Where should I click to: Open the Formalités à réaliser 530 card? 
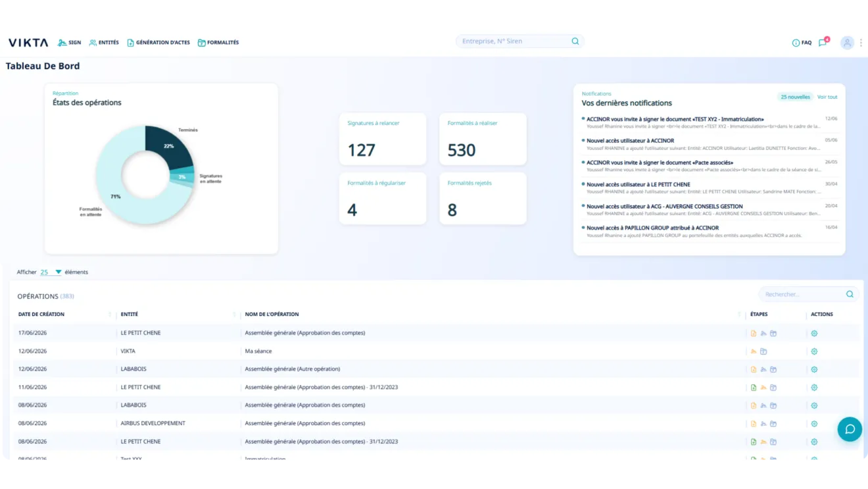pos(483,139)
